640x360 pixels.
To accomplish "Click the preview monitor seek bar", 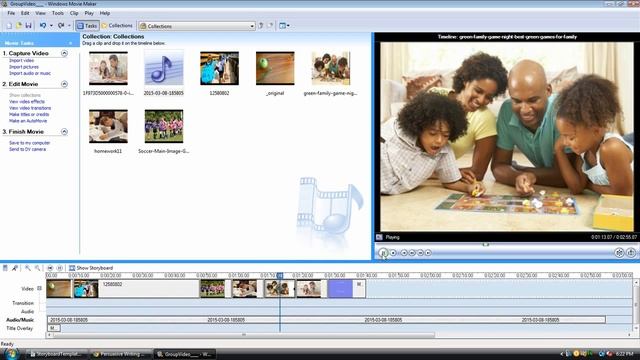I will (x=506, y=245).
